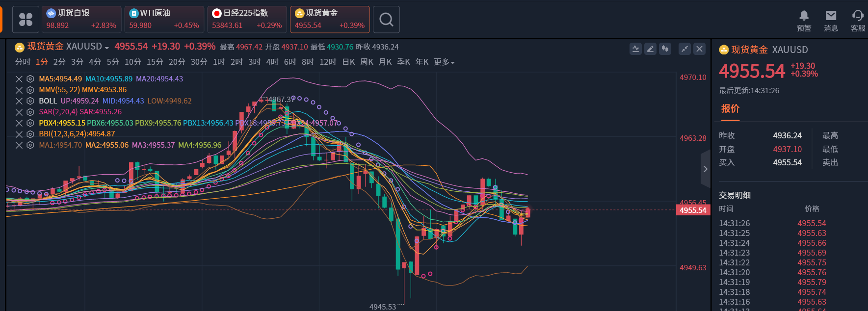
Task: Open the 现货白银 quote card
Action: [81, 20]
